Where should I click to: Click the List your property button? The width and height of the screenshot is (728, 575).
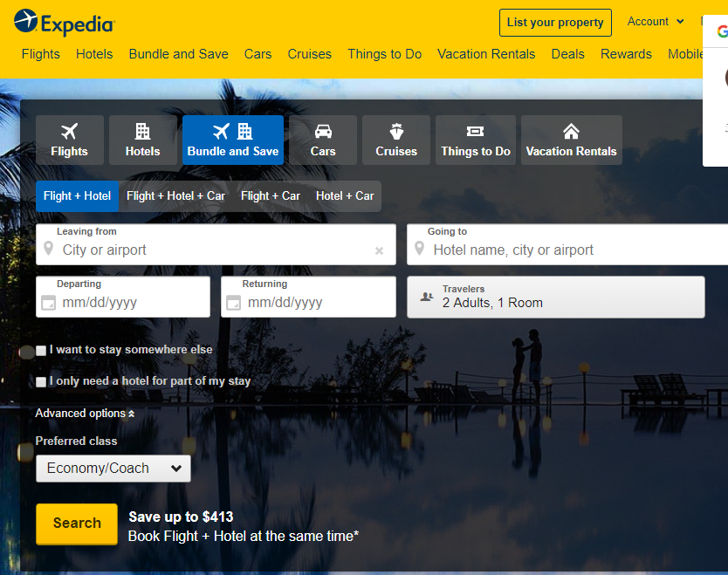point(555,23)
